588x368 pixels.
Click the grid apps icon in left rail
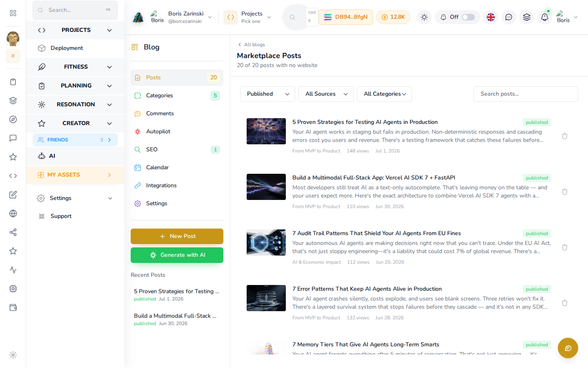click(x=13, y=13)
